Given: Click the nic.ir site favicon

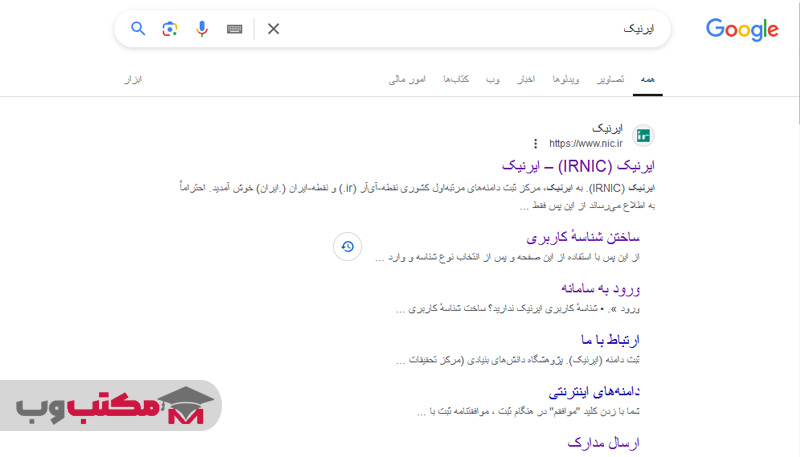Looking at the screenshot, I should (643, 136).
